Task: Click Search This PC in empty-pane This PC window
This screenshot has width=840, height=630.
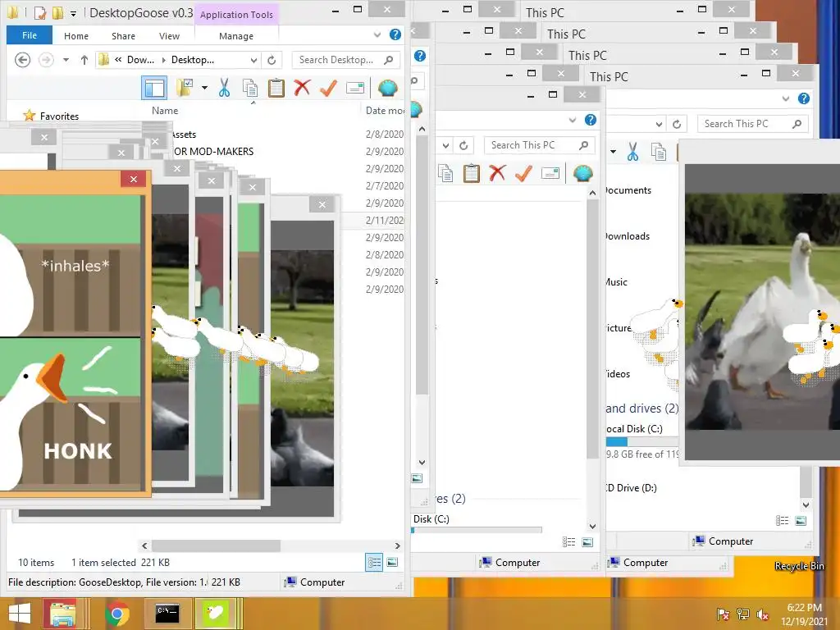Action: [x=539, y=145]
